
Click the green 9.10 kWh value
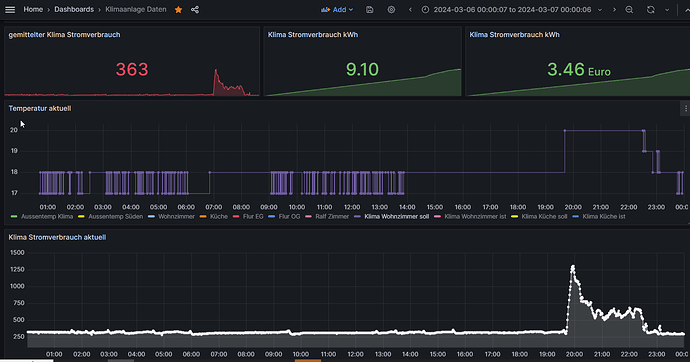[x=362, y=69]
